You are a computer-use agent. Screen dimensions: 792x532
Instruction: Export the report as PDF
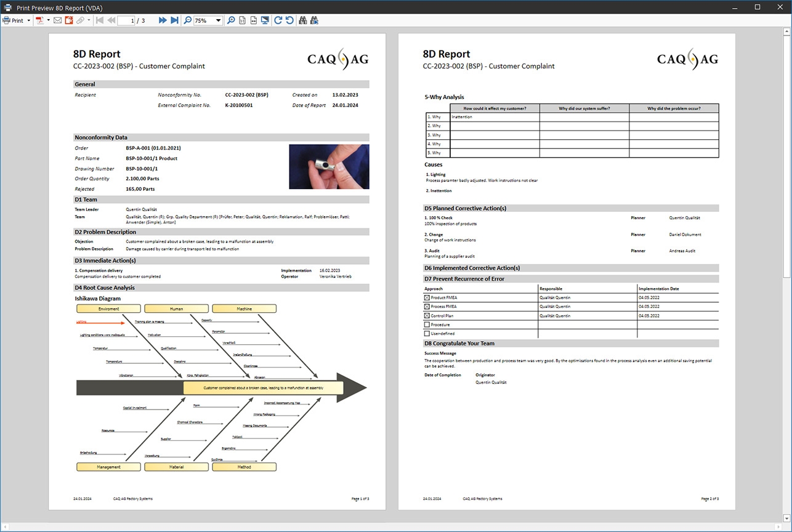[40, 20]
